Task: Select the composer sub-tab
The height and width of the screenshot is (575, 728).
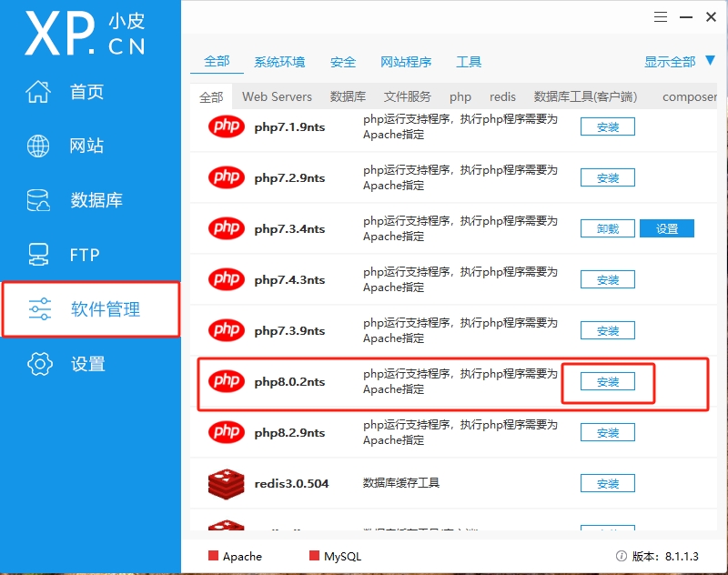Action: [x=690, y=97]
